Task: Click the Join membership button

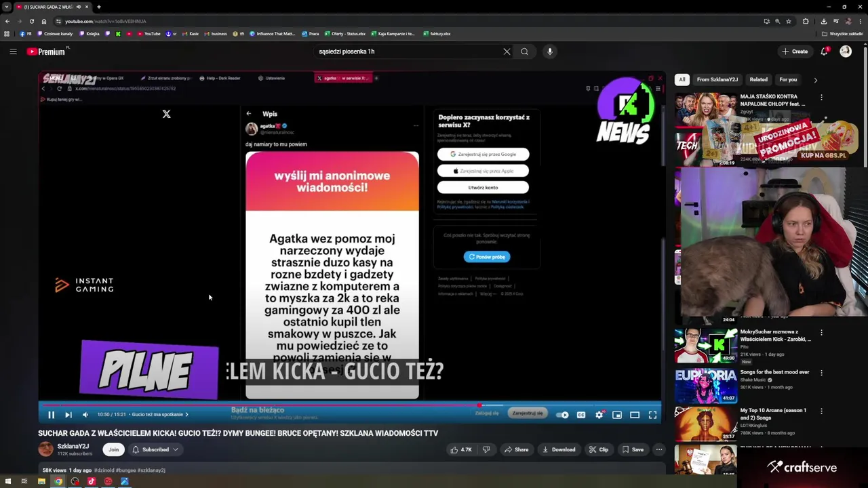Action: (114, 449)
